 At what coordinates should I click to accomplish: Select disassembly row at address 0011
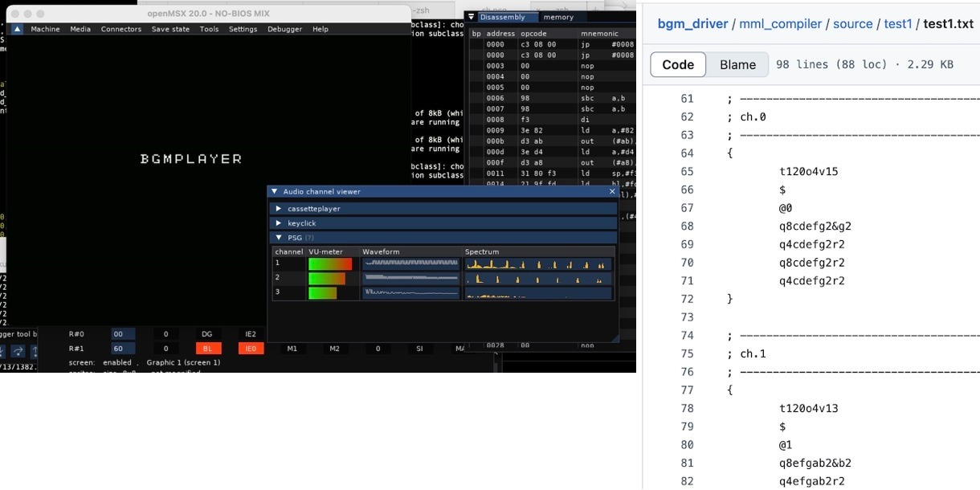pyautogui.click(x=553, y=173)
